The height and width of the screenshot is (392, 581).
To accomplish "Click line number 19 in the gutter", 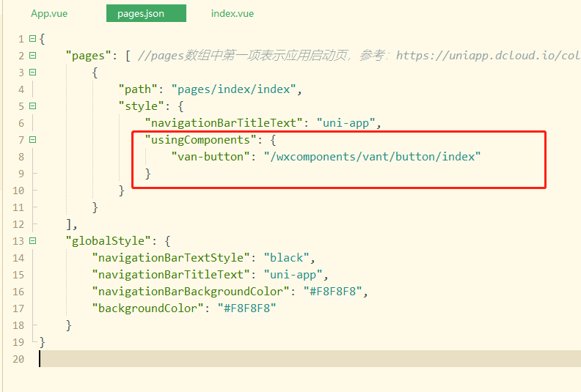I will 18,342.
